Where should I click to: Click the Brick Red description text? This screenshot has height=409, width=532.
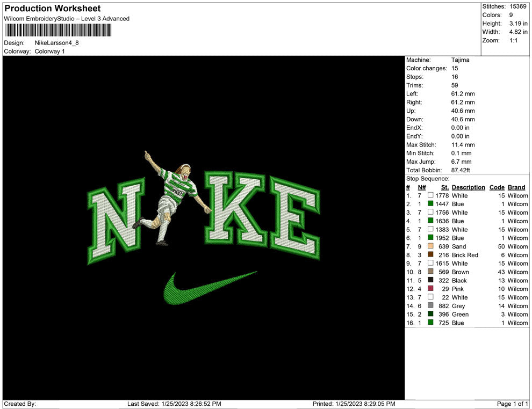click(x=465, y=255)
